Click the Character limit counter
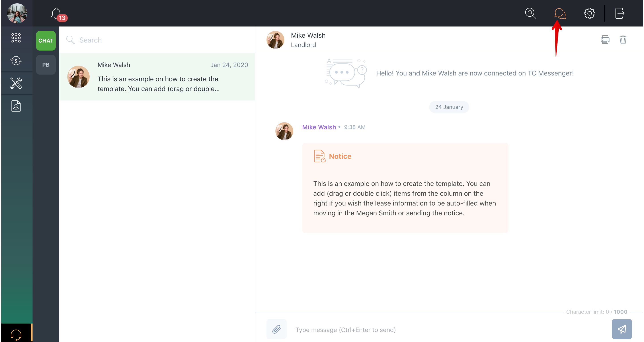The height and width of the screenshot is (342, 644). click(597, 312)
